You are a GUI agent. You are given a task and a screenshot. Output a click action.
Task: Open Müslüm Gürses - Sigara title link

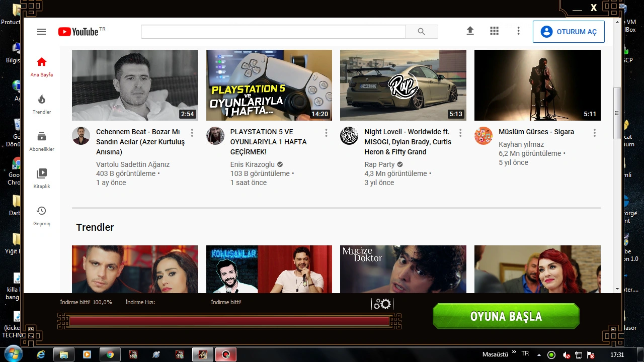pyautogui.click(x=536, y=132)
